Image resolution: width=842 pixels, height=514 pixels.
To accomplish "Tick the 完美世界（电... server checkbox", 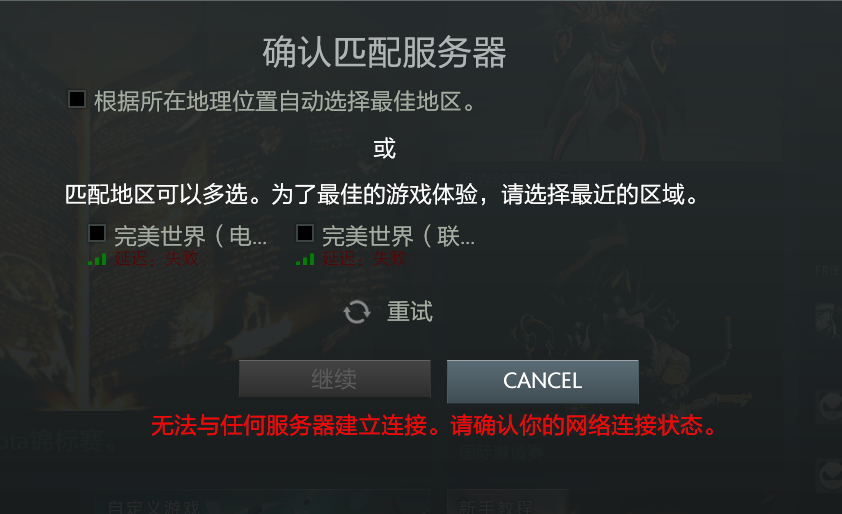I will click(x=97, y=233).
